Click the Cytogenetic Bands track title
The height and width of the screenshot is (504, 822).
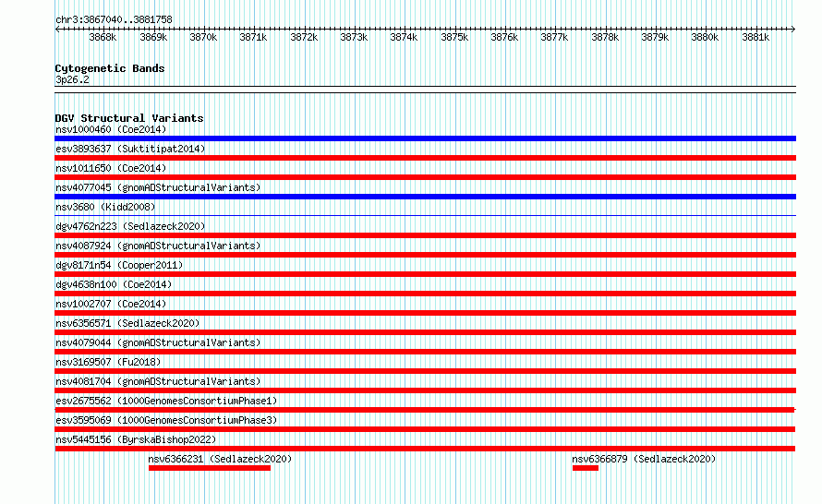coord(110,68)
